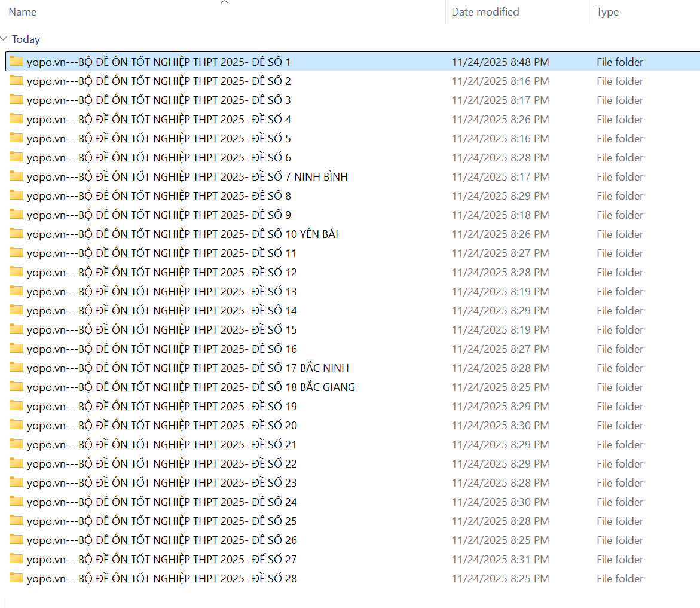Viewport: 700px width, 608px height.
Task: Click date 8:18 PM of ĐỀ SỐ 9
Action: (x=500, y=215)
